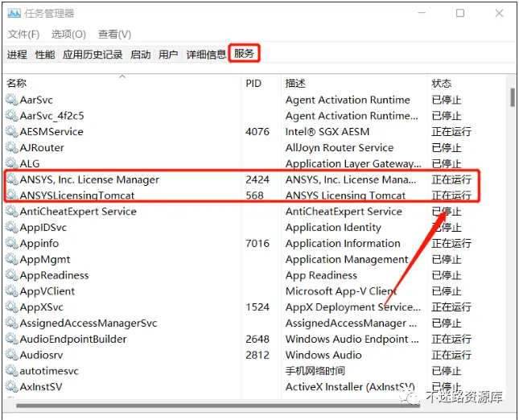Click the service icon for AESMService
This screenshot has width=519, height=420.
point(11,131)
